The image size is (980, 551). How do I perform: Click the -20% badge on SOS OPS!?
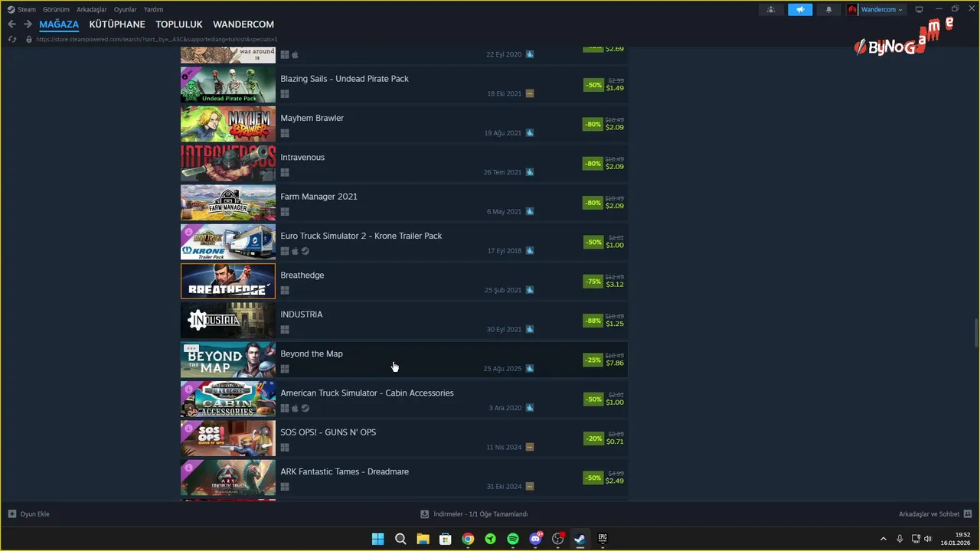click(593, 439)
